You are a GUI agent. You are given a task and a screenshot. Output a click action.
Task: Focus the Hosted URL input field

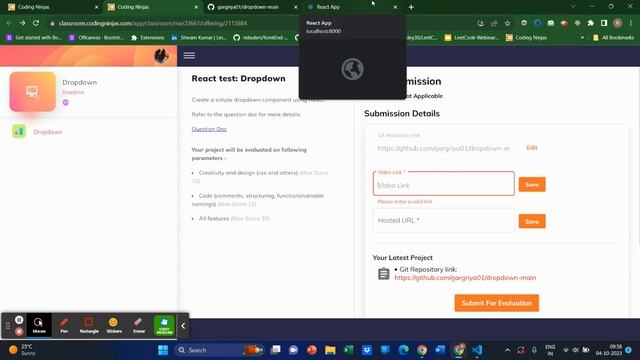(x=443, y=220)
